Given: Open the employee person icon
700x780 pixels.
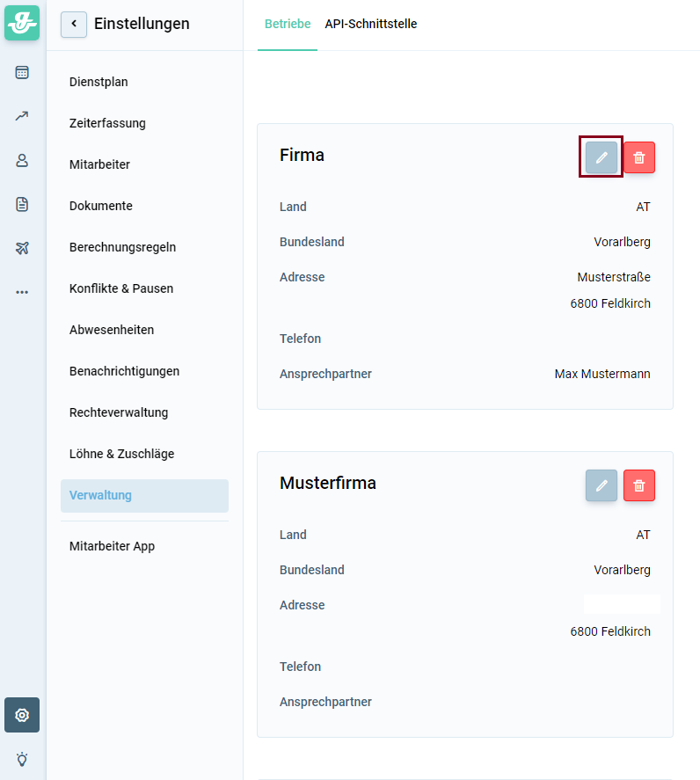Looking at the screenshot, I should (x=22, y=160).
